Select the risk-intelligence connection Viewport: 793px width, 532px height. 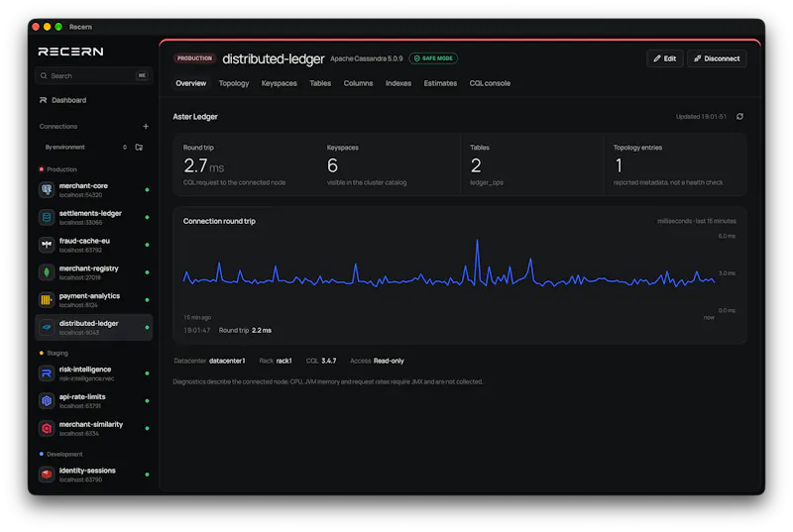[93, 373]
